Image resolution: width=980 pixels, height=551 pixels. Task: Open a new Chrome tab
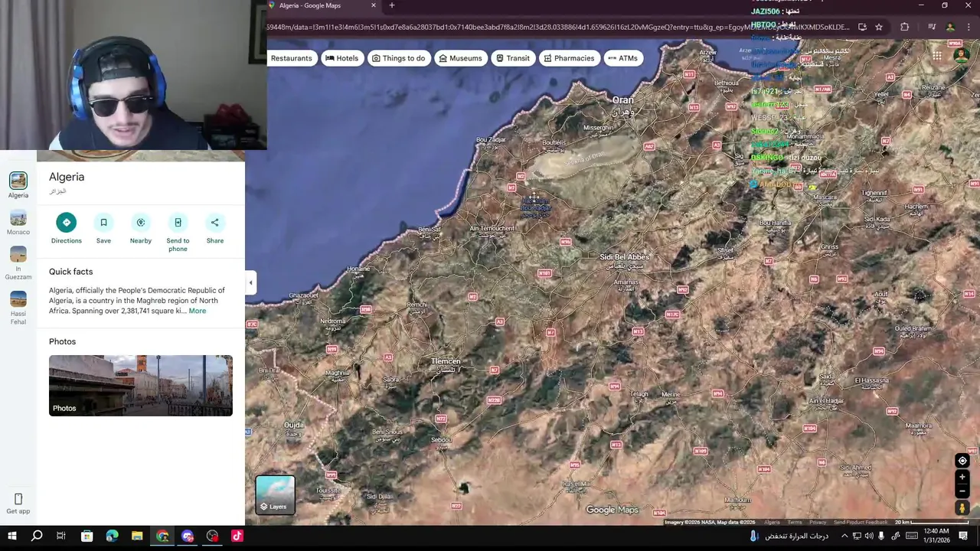tap(392, 5)
